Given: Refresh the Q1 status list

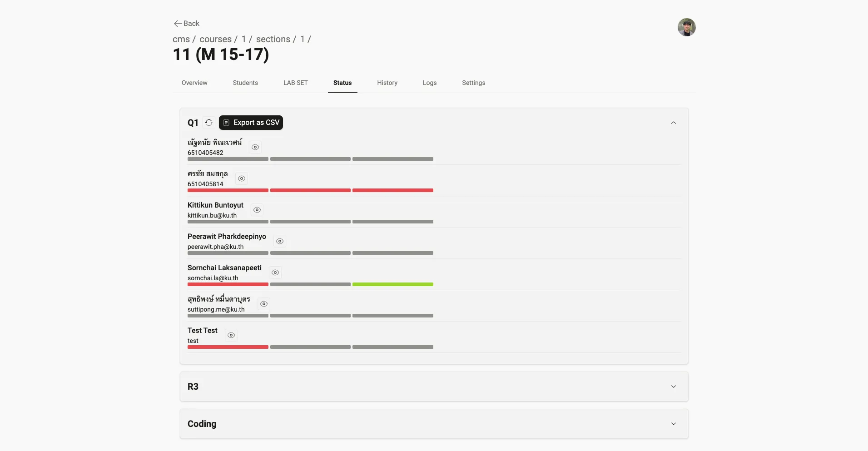Looking at the screenshot, I should point(209,123).
